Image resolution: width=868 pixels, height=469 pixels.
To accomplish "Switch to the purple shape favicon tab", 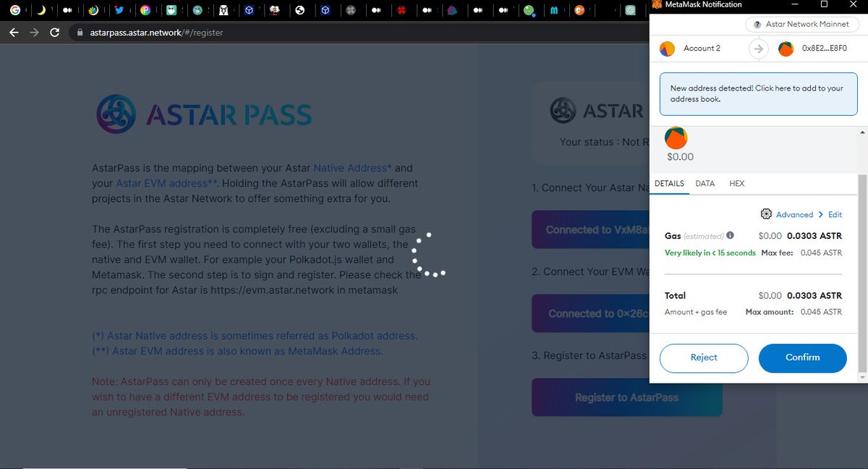I will [x=452, y=11].
